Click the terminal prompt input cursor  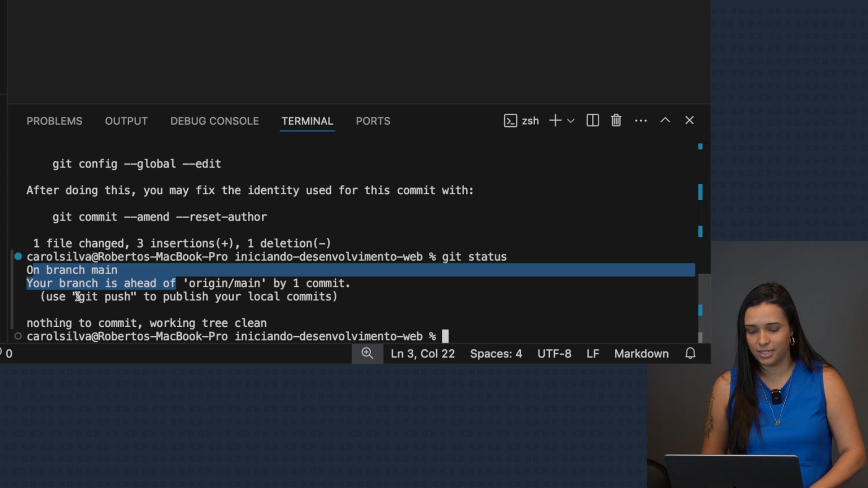point(445,336)
